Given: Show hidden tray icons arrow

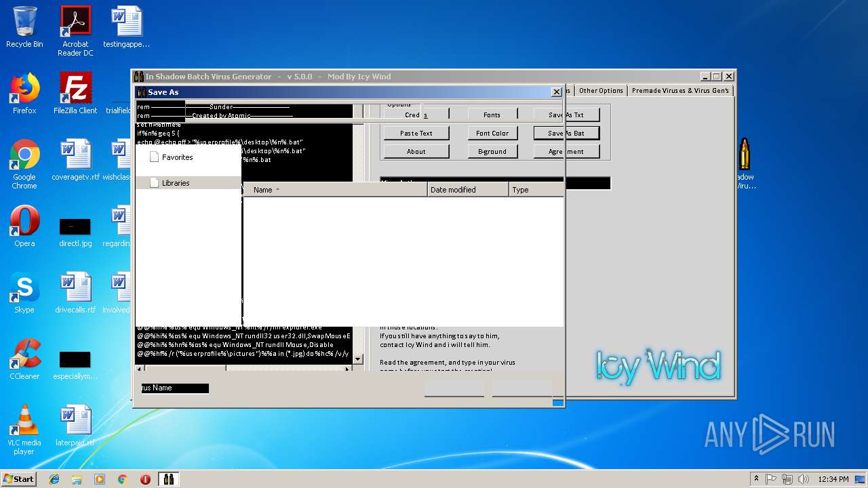Looking at the screenshot, I should 756,479.
